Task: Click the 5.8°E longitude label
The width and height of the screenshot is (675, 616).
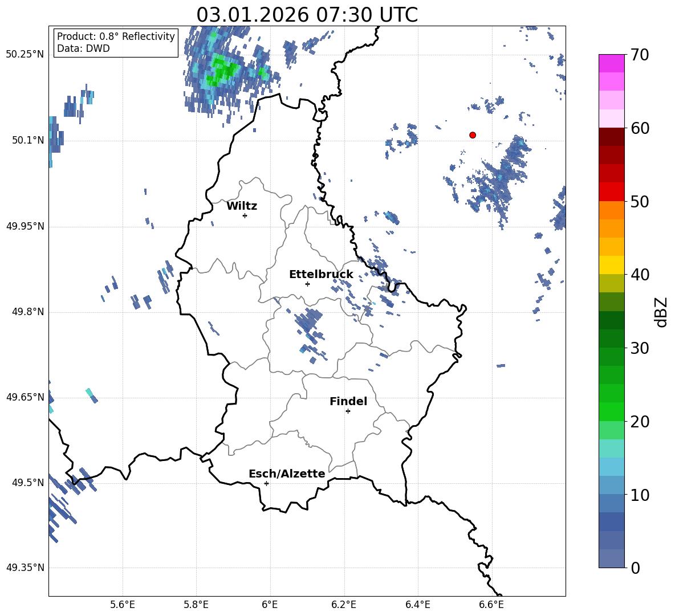Action: coord(196,605)
